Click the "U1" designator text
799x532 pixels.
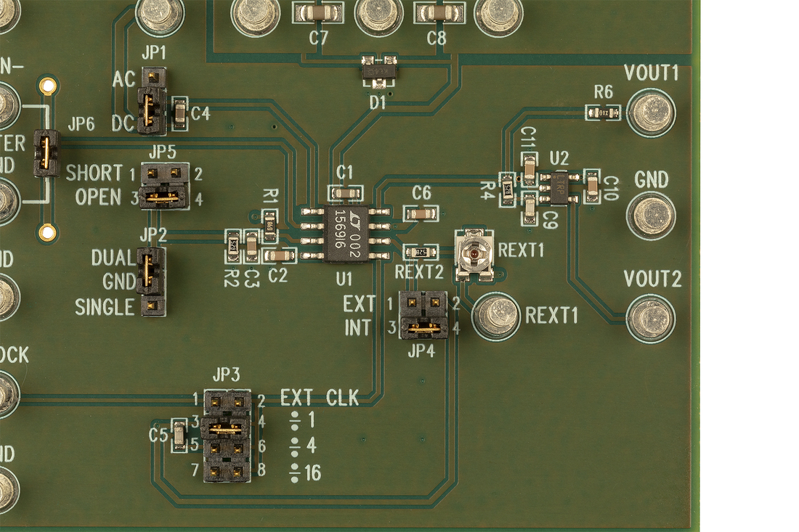coord(344,279)
